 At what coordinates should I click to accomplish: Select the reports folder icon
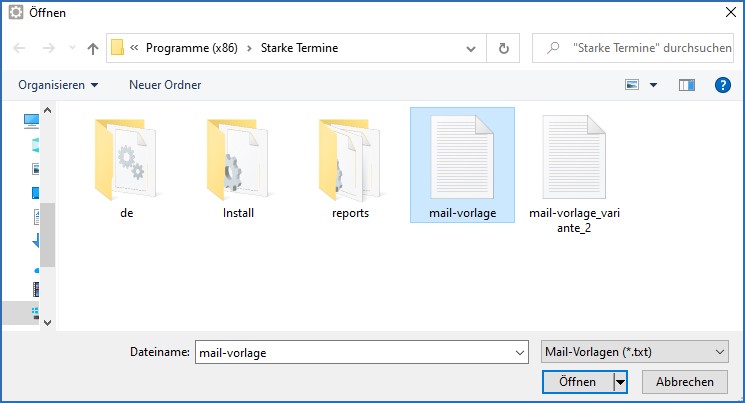350,159
